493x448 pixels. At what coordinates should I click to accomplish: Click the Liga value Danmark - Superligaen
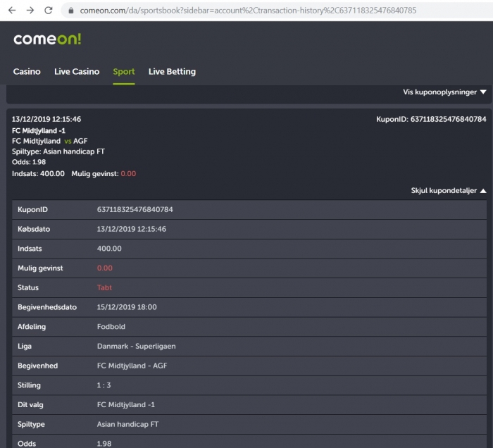(x=136, y=346)
